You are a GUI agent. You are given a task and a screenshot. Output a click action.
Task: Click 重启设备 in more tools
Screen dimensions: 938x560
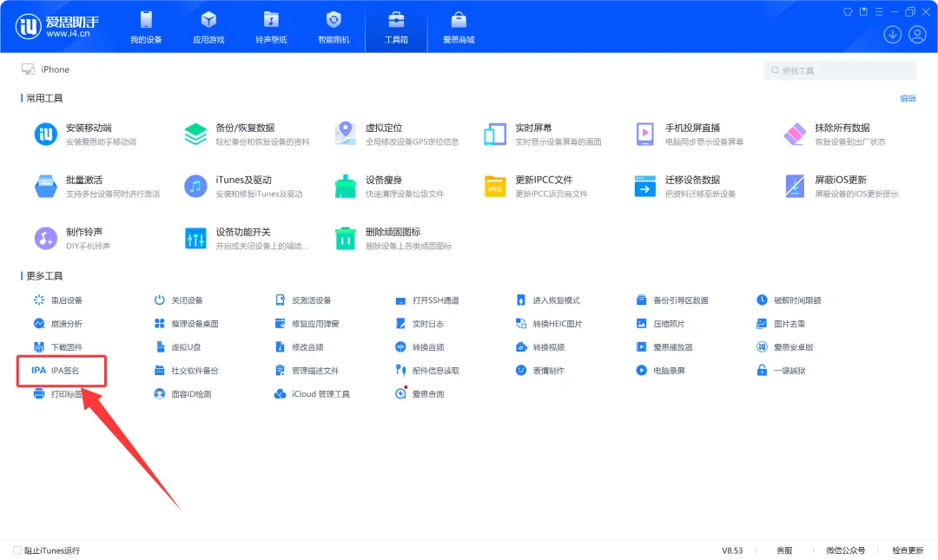[58, 300]
